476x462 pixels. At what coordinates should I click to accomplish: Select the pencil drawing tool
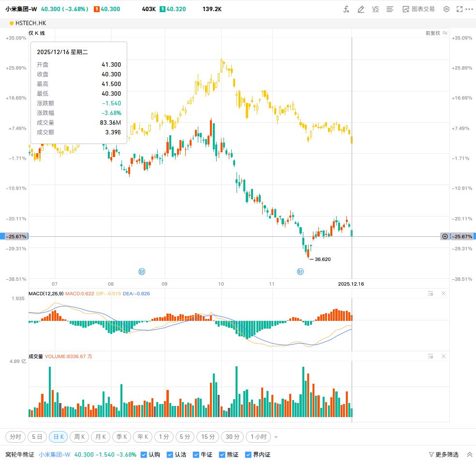[x=360, y=9]
